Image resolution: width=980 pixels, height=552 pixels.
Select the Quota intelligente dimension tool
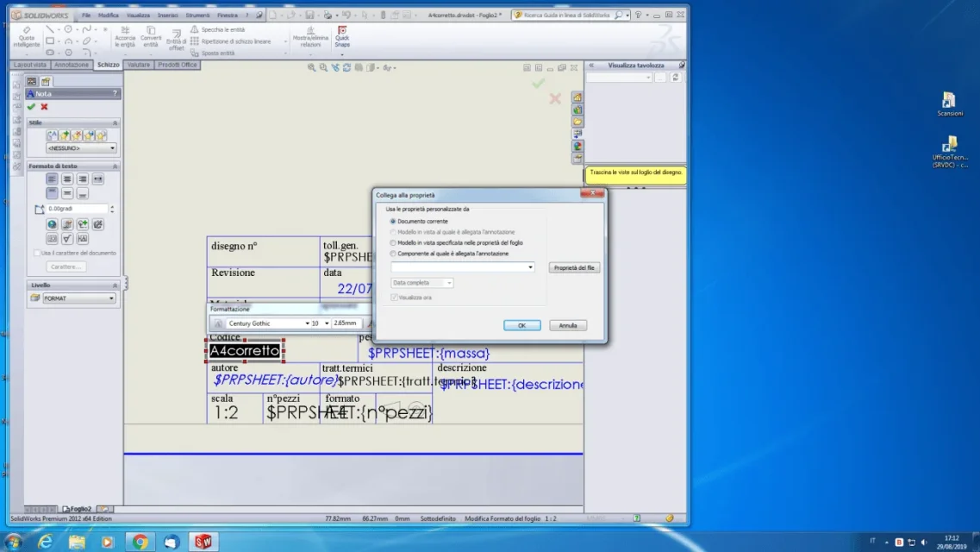pyautogui.click(x=26, y=37)
